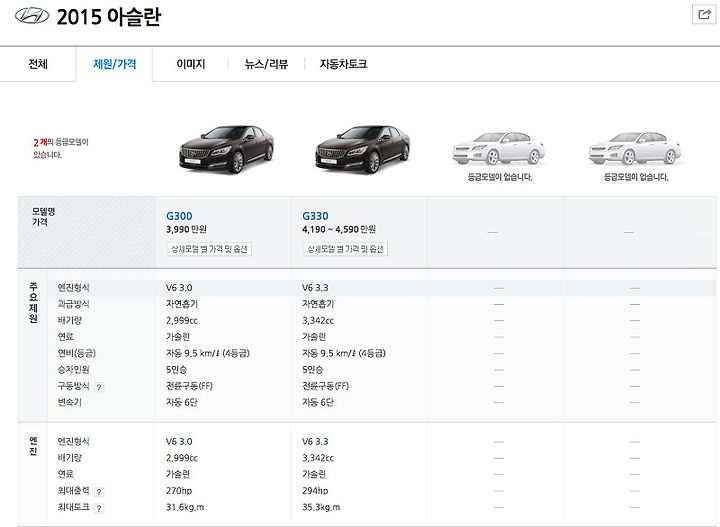Open the 뉴스/리뷰 tab
Viewport: 720px width, 527px height.
click(x=266, y=64)
